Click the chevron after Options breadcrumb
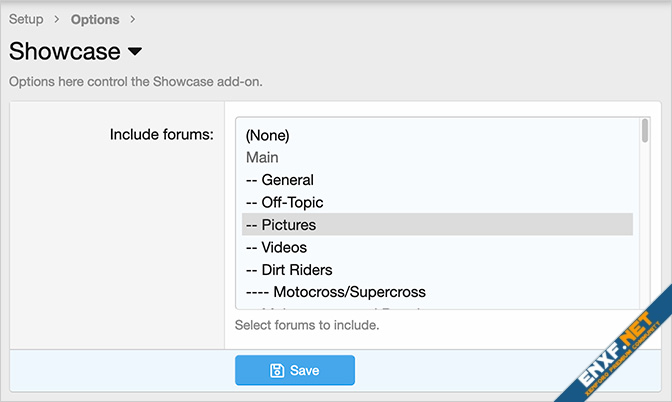672x402 pixels. tap(133, 20)
